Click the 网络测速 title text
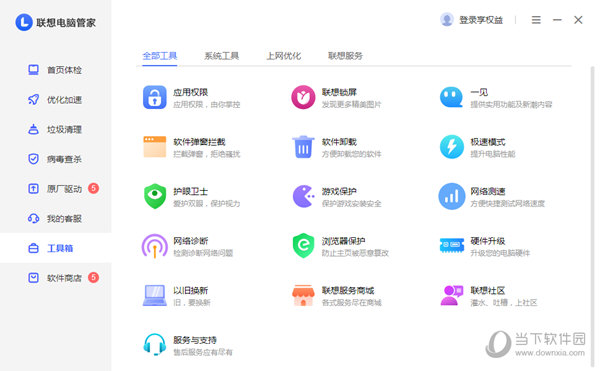This screenshot has width=600, height=371. [x=488, y=191]
